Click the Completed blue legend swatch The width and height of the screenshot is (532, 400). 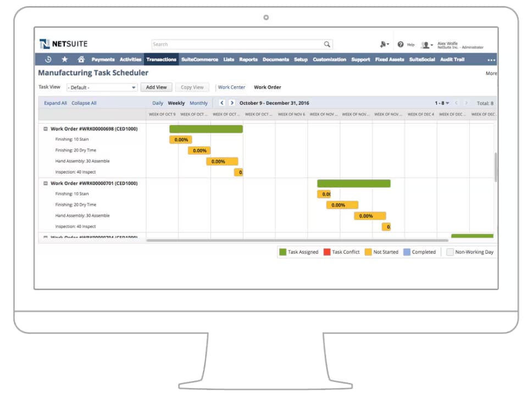coord(407,252)
